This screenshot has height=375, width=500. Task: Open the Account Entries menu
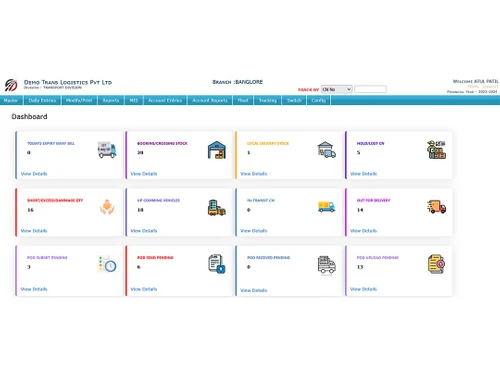[165, 100]
